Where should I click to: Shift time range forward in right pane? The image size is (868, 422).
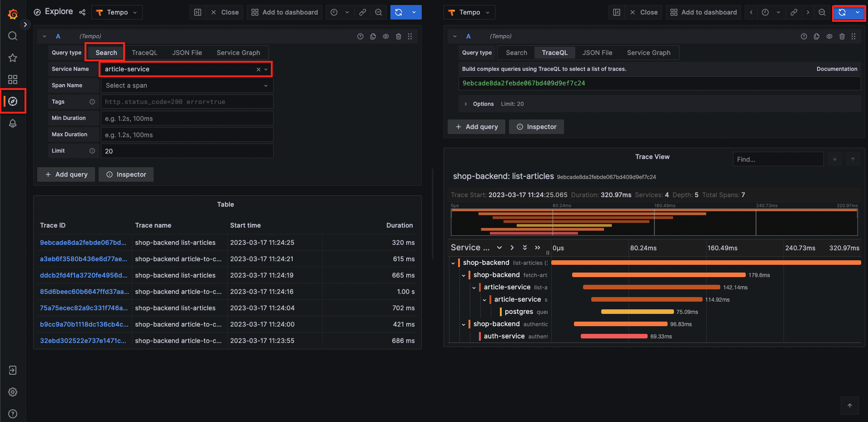click(808, 12)
